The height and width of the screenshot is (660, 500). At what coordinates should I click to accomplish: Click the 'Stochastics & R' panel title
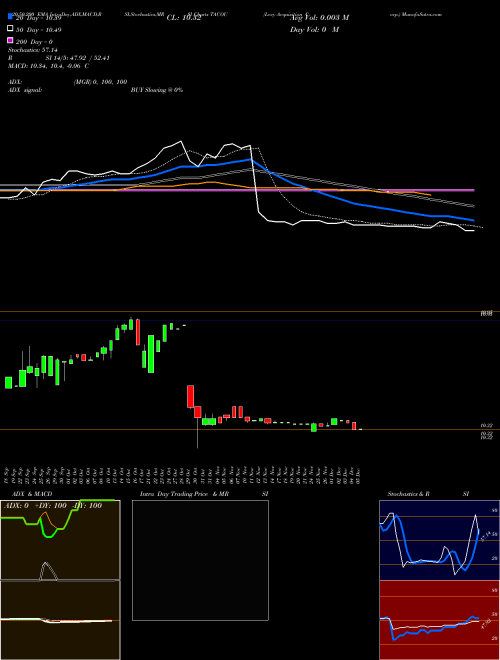[x=409, y=494]
